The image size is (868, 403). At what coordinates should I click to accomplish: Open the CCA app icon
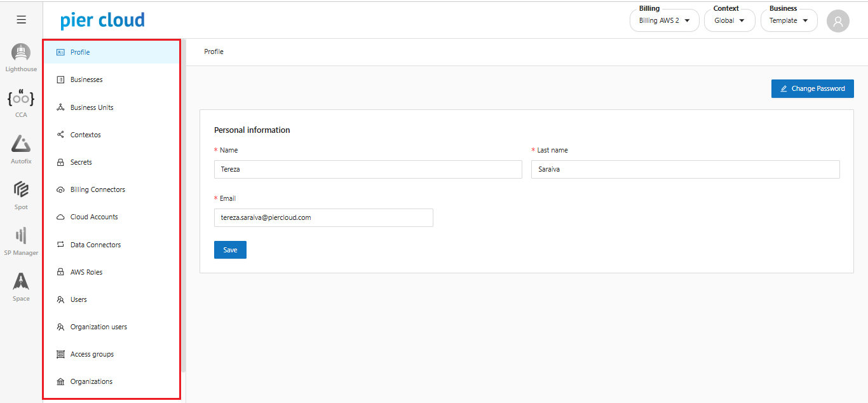pyautogui.click(x=21, y=99)
